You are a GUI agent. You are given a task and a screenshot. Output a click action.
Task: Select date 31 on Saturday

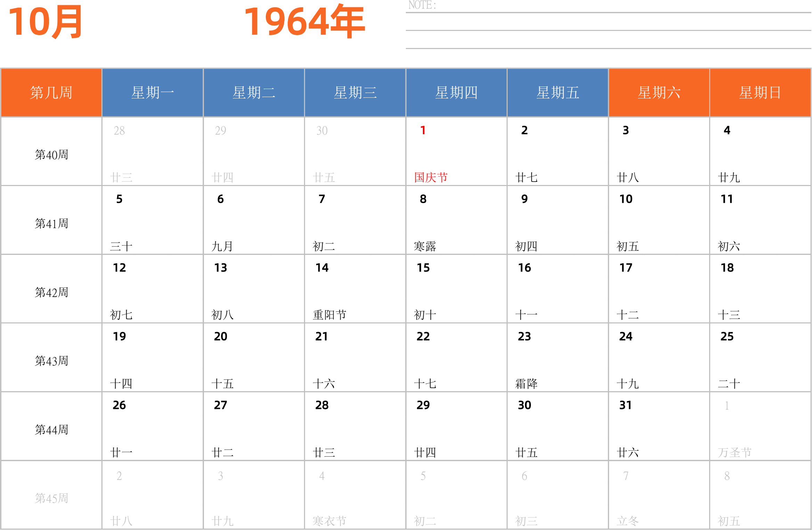[625, 405]
